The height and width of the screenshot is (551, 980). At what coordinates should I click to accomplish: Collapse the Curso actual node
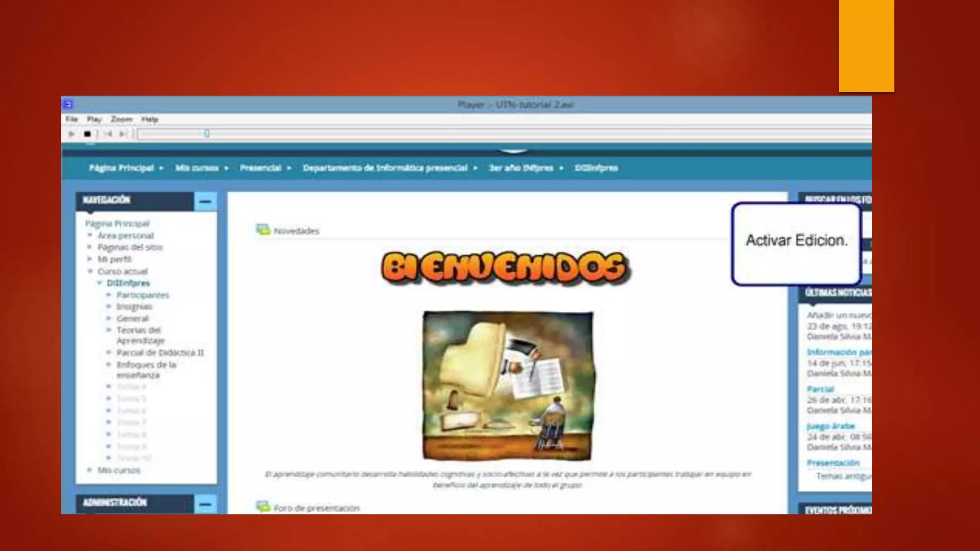tap(89, 271)
